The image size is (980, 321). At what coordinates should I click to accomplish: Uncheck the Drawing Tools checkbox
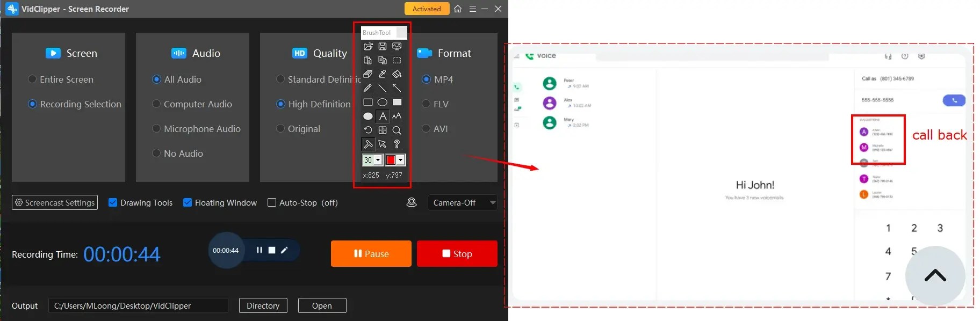coord(113,202)
